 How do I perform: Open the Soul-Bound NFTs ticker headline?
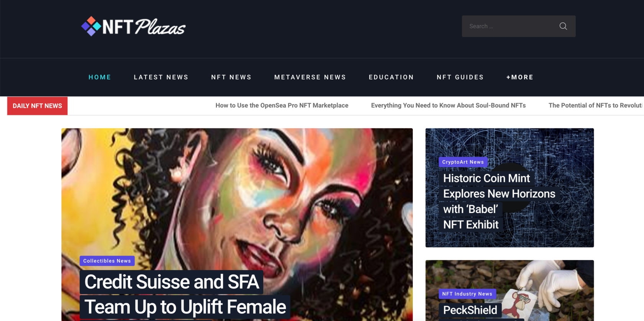coord(448,105)
